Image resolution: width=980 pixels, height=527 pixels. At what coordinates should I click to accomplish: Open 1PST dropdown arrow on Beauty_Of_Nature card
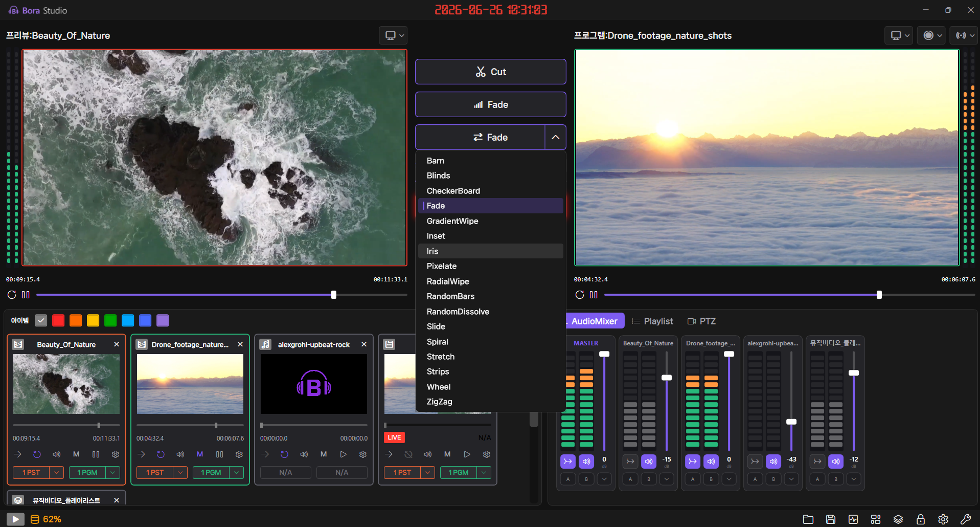(x=57, y=473)
